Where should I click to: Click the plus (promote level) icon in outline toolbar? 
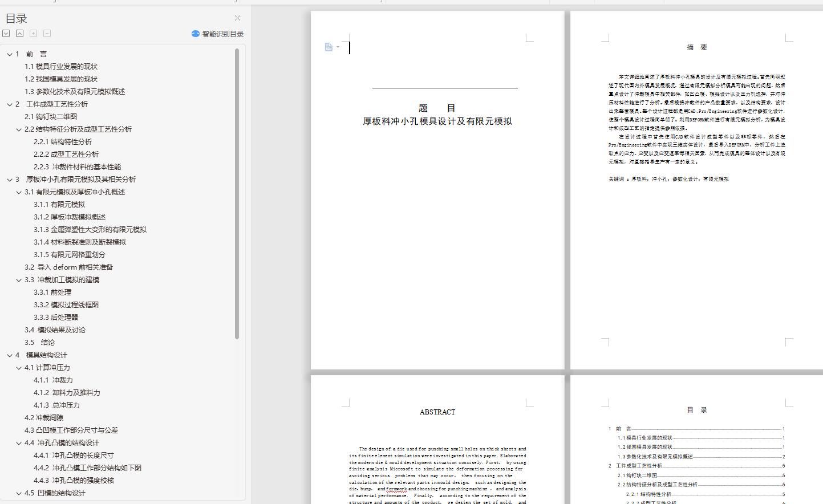tap(34, 34)
